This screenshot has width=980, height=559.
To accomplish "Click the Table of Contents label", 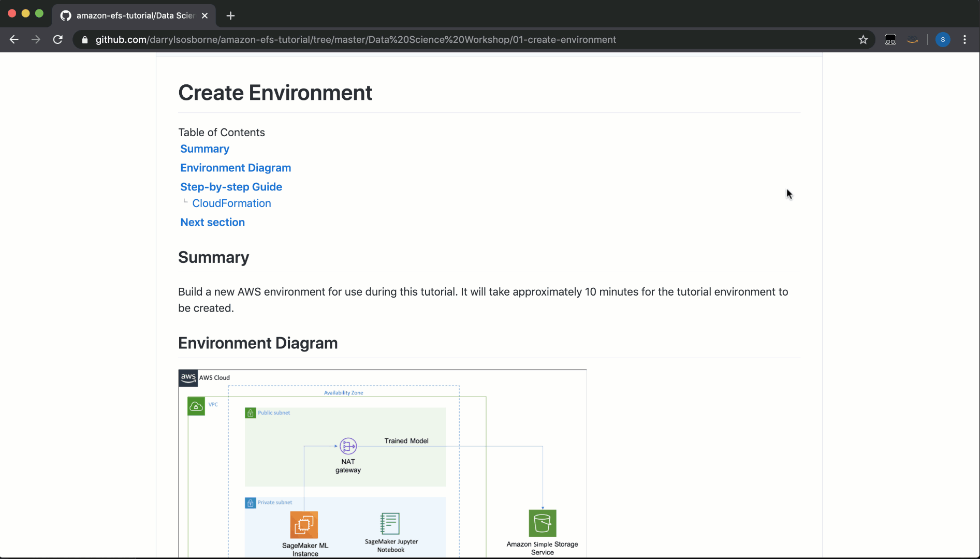I will tap(222, 133).
